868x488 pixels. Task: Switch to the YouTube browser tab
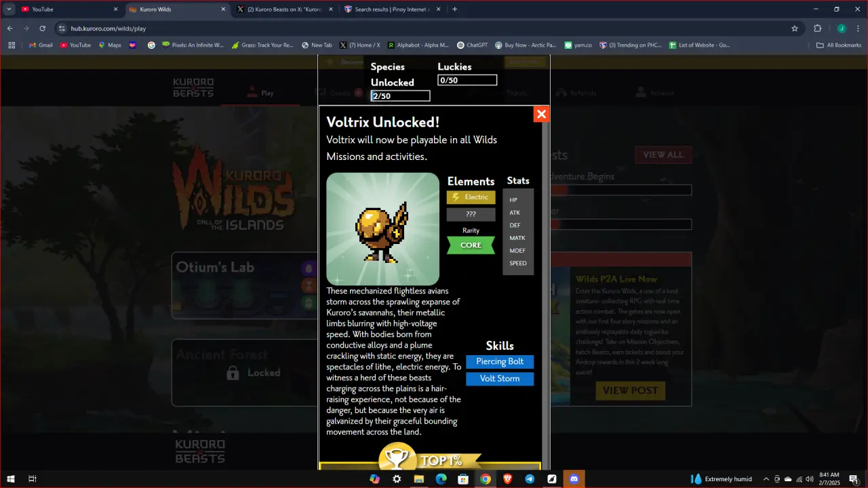67,9
